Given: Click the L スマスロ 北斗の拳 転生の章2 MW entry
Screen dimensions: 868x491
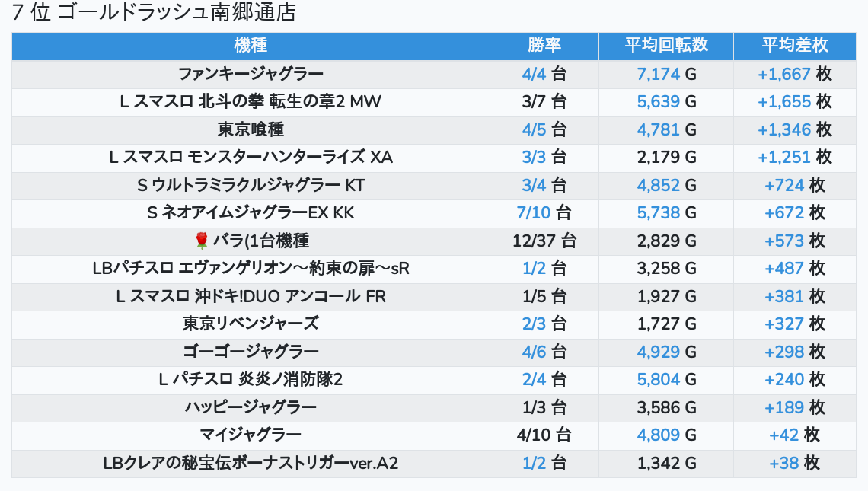Looking at the screenshot, I should 251,102.
